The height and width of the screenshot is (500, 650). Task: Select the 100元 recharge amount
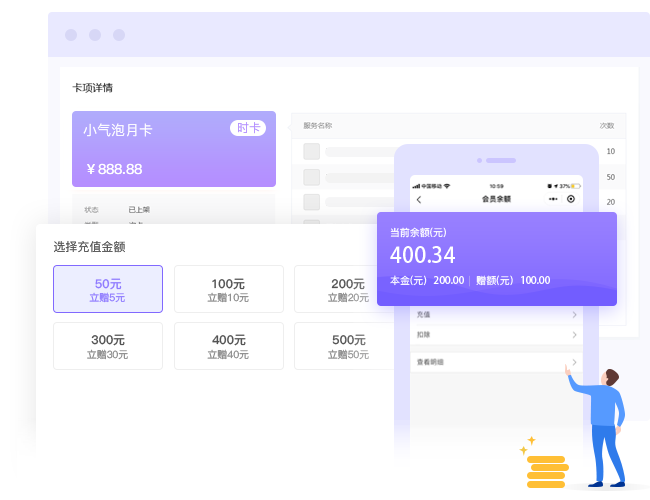pyautogui.click(x=228, y=289)
